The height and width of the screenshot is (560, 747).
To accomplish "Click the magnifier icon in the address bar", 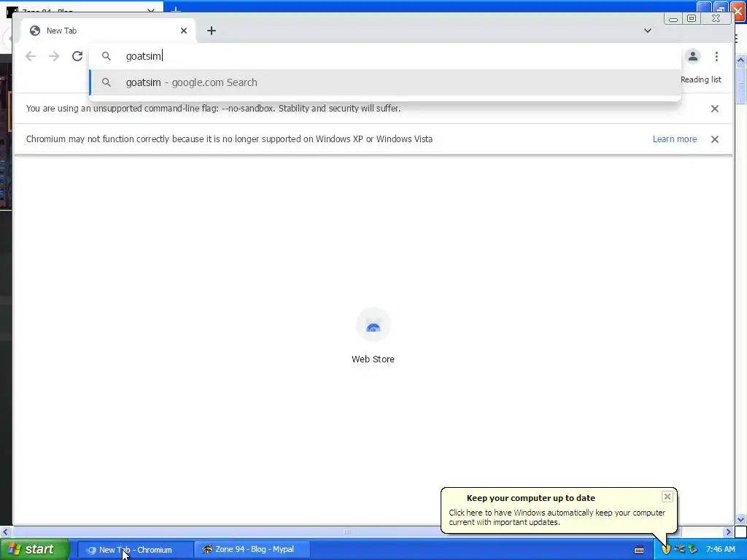I will (107, 56).
